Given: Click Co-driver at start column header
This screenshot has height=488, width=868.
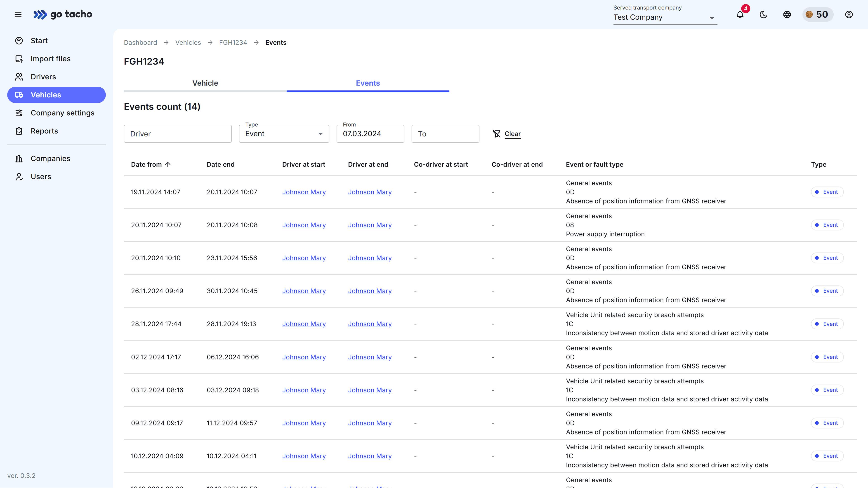Looking at the screenshot, I should (441, 165).
